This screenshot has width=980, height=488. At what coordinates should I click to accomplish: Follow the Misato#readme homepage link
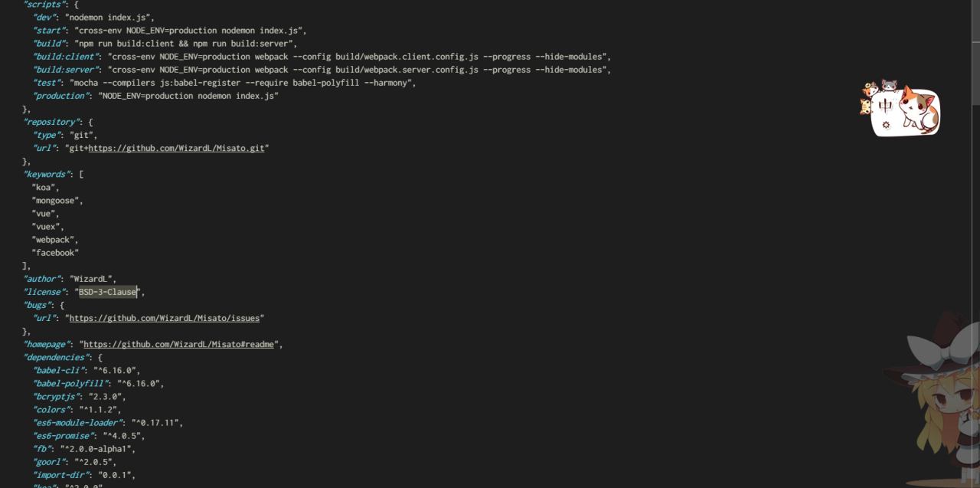click(178, 344)
